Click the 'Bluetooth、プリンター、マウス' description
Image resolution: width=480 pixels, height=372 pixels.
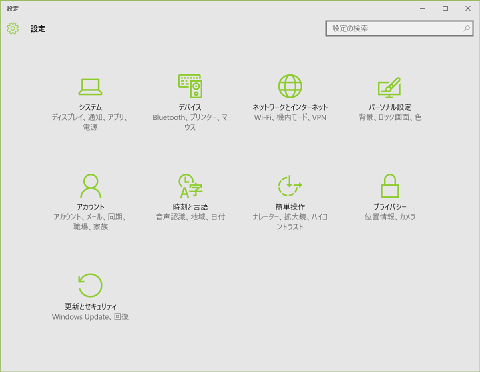[190, 122]
